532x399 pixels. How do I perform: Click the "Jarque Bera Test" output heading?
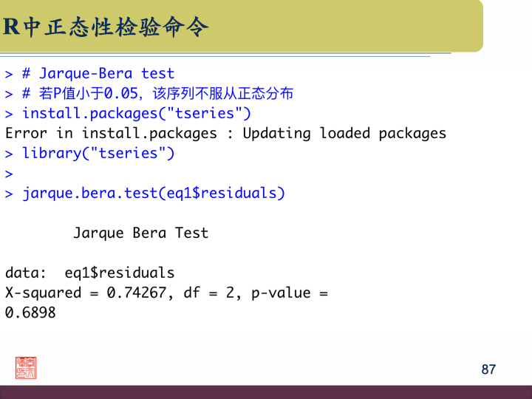click(x=140, y=233)
